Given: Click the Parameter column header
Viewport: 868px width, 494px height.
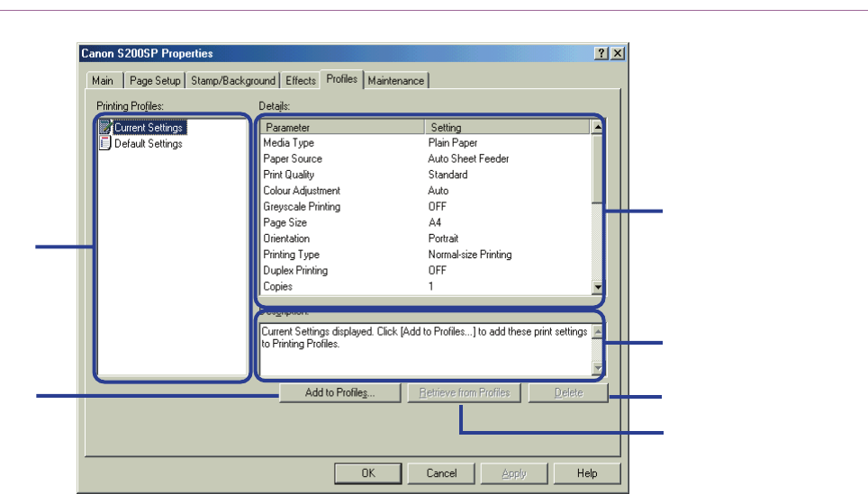Looking at the screenshot, I should (340, 128).
